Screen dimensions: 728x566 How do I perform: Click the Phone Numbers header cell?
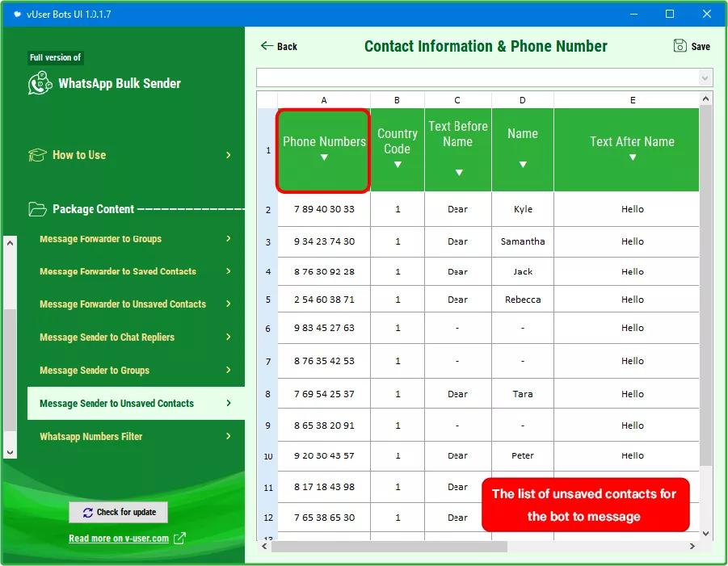pyautogui.click(x=324, y=150)
